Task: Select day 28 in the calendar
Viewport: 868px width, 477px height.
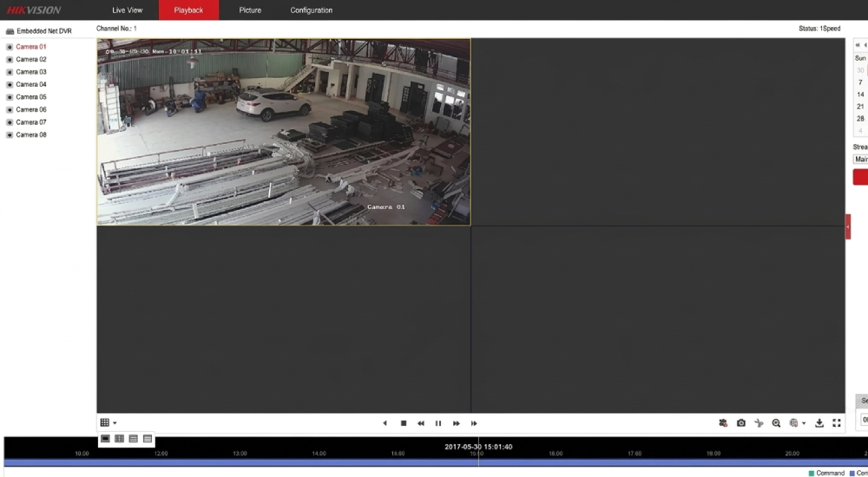Action: 860,119
